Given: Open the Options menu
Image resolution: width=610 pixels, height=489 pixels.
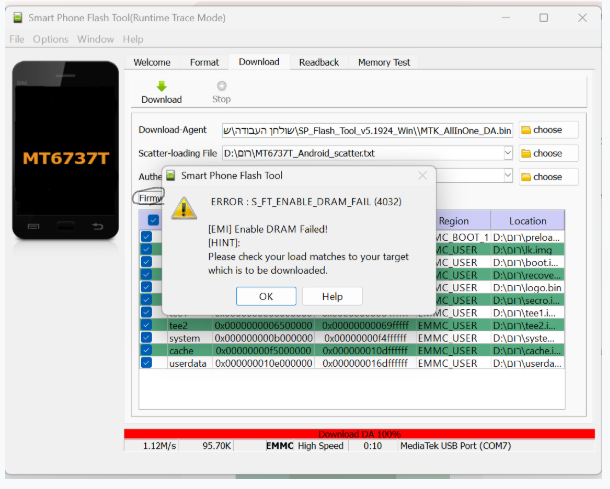Looking at the screenshot, I should click(x=50, y=39).
